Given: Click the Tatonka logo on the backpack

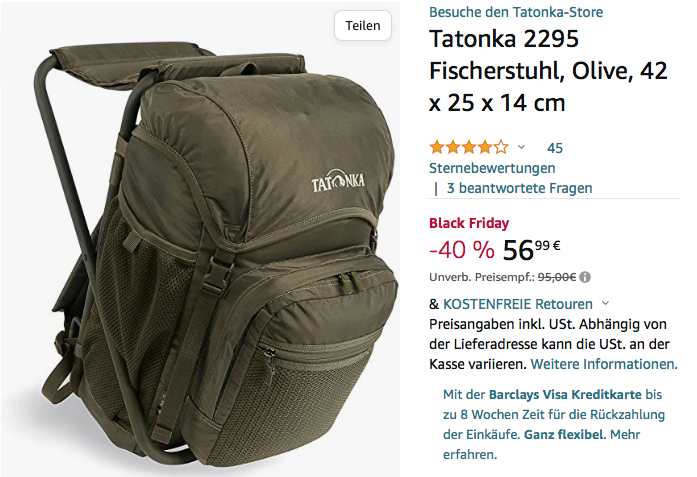Looking at the screenshot, I should (x=338, y=181).
